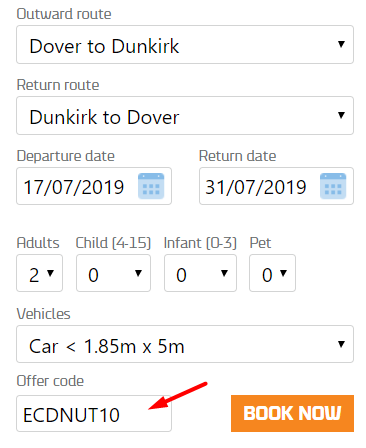Open the Infant (0-3) count dropdown
The height and width of the screenshot is (448, 366).
200,273
